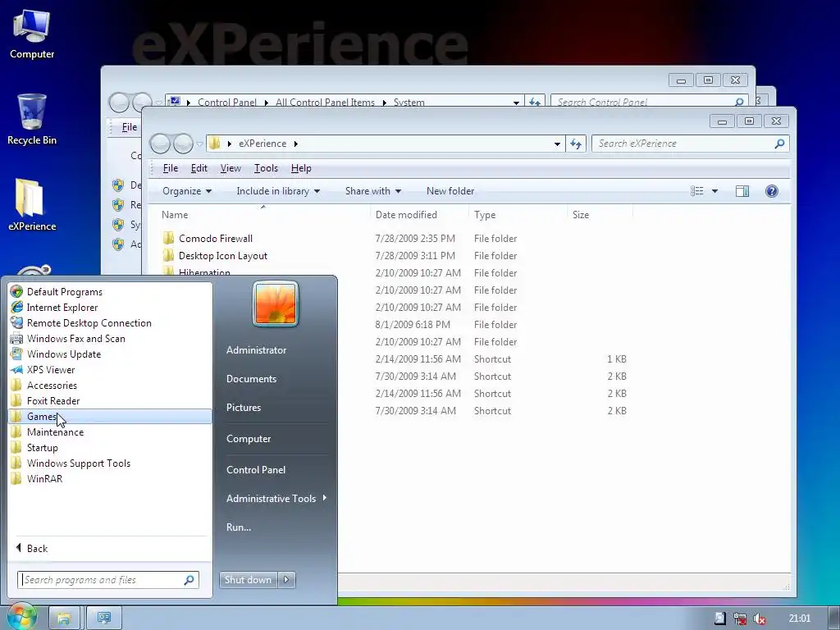The image size is (840, 630).
Task: Click New folder button
Action: coord(450,191)
